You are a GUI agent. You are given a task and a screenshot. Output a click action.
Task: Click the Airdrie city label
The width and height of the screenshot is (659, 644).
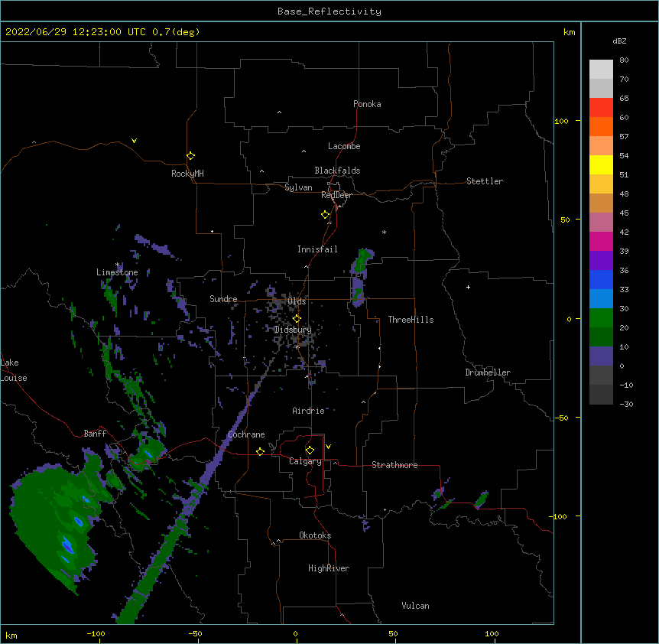pyautogui.click(x=308, y=411)
